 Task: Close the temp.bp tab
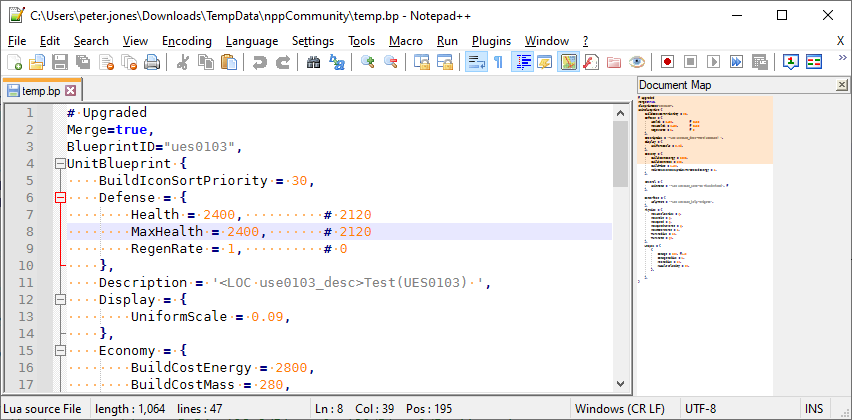70,91
